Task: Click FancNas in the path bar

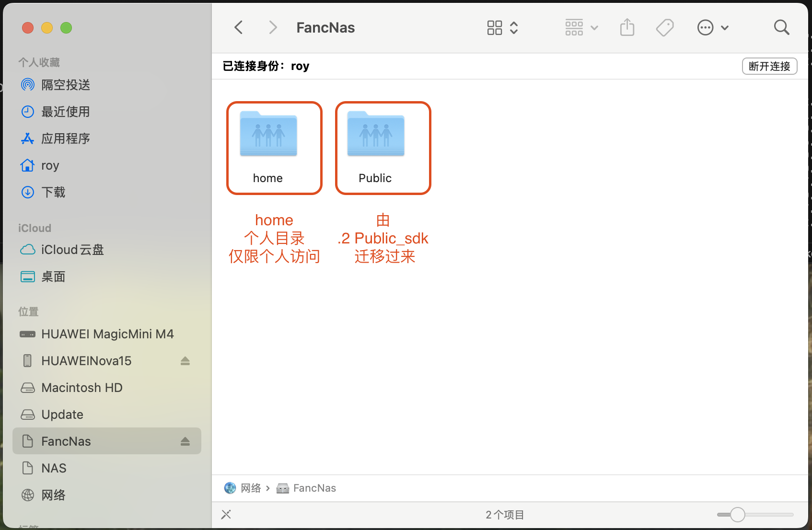Action: (x=306, y=488)
